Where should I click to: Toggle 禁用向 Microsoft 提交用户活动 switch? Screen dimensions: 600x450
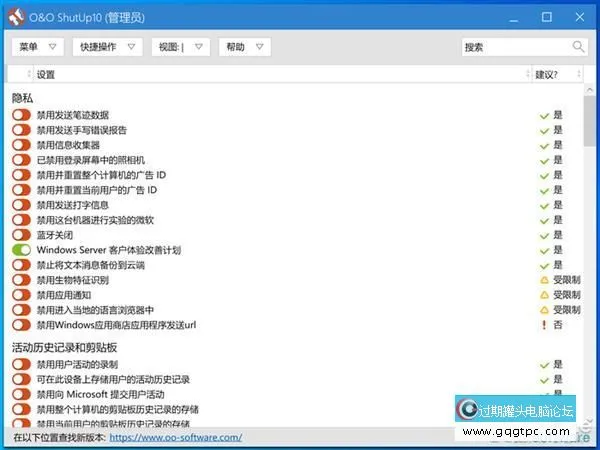21,394
